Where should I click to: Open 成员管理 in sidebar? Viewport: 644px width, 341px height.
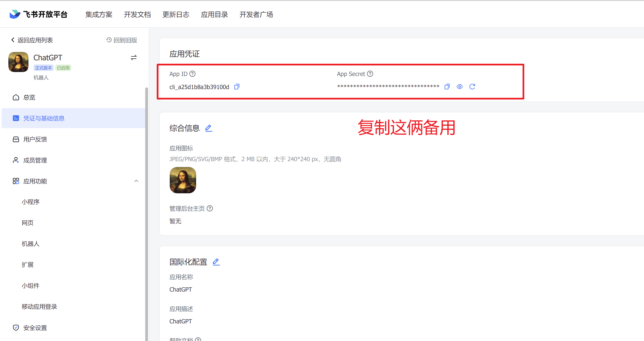73,160
